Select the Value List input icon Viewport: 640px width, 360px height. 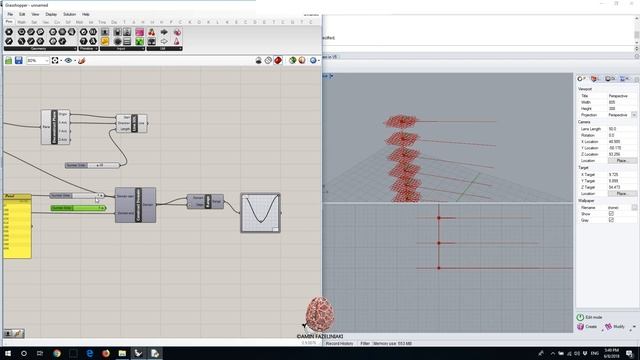pos(127,41)
